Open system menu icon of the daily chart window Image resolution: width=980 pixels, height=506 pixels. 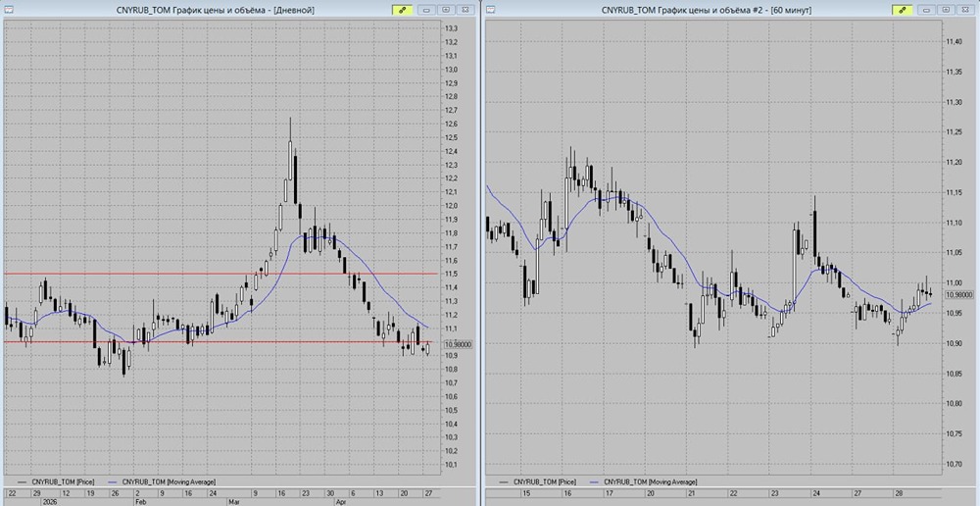pos(8,10)
